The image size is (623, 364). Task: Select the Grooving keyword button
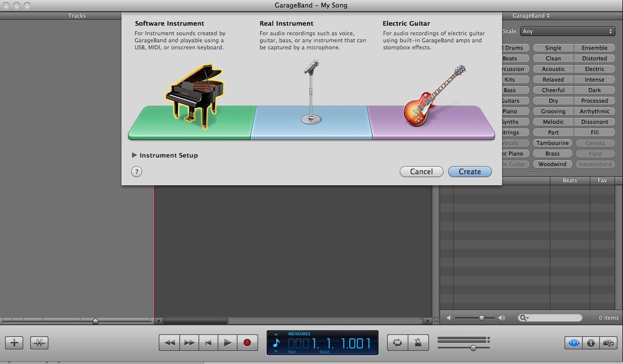(553, 111)
